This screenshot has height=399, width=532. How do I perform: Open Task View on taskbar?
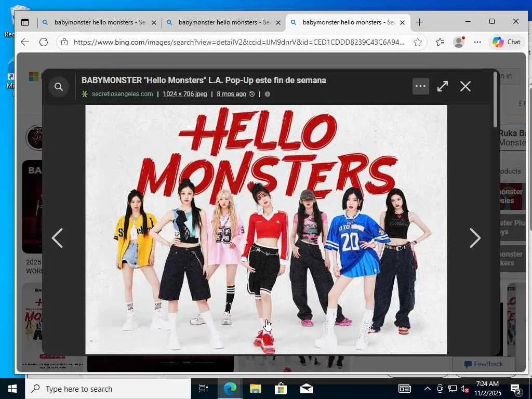[203, 389]
